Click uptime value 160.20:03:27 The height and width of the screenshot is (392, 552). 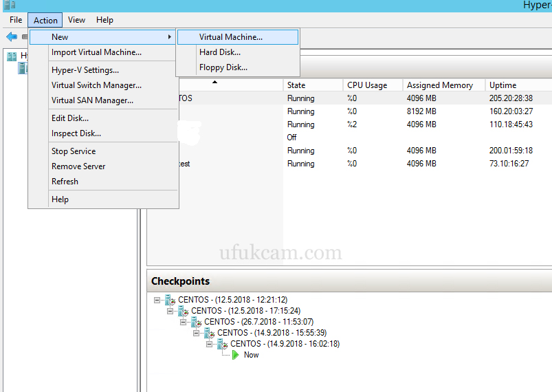[511, 111]
